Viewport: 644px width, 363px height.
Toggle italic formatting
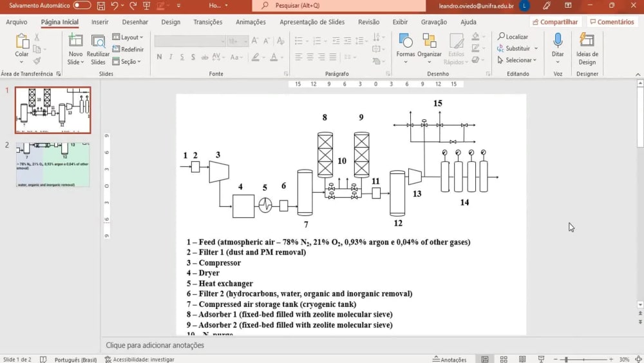(171, 57)
